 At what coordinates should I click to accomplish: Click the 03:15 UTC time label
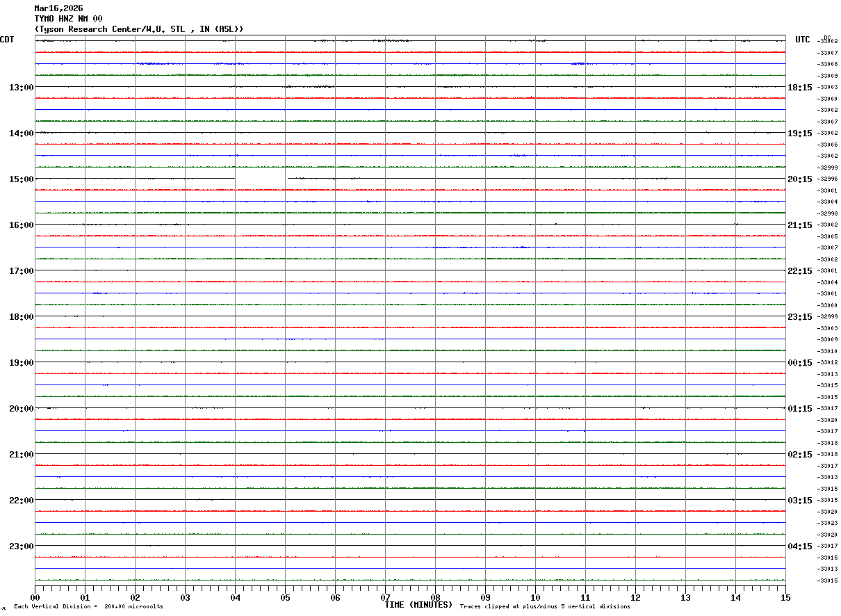[x=799, y=501]
